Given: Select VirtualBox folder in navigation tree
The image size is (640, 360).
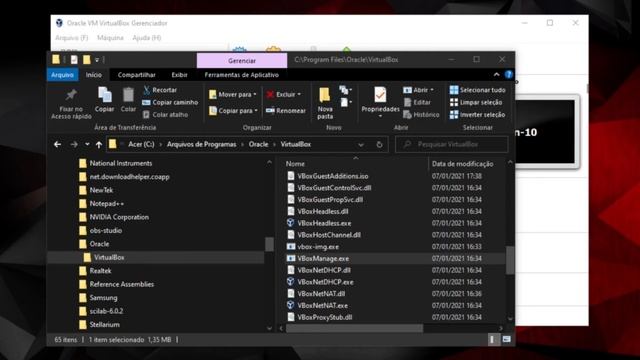Looking at the screenshot, I should point(109,258).
